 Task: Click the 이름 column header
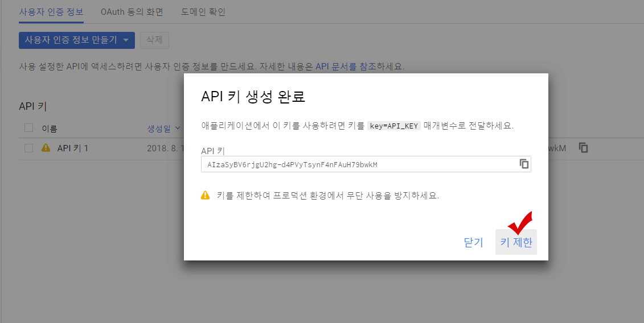click(x=50, y=129)
